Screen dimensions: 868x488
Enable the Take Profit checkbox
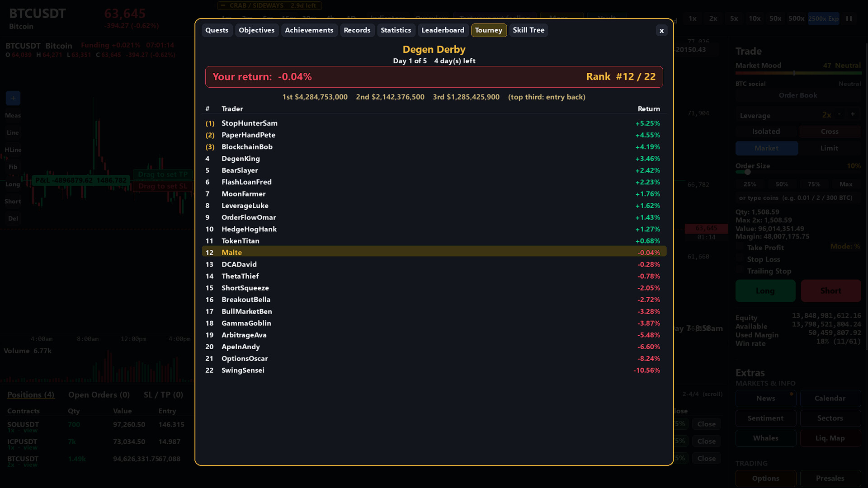click(x=740, y=248)
